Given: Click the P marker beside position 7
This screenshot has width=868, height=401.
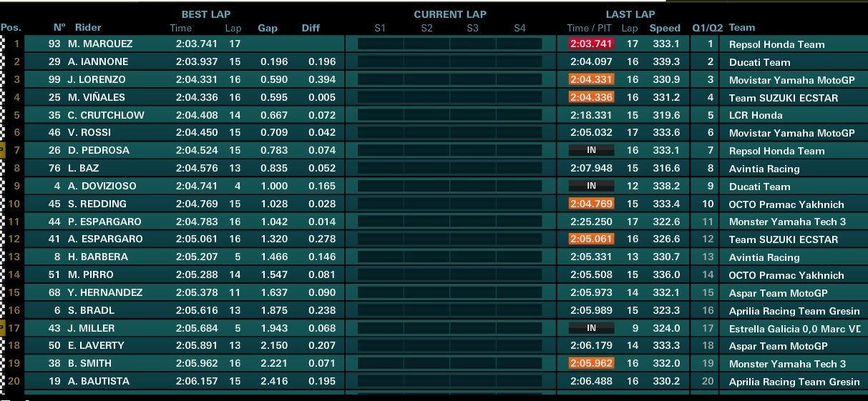Looking at the screenshot, I should 2,150.
